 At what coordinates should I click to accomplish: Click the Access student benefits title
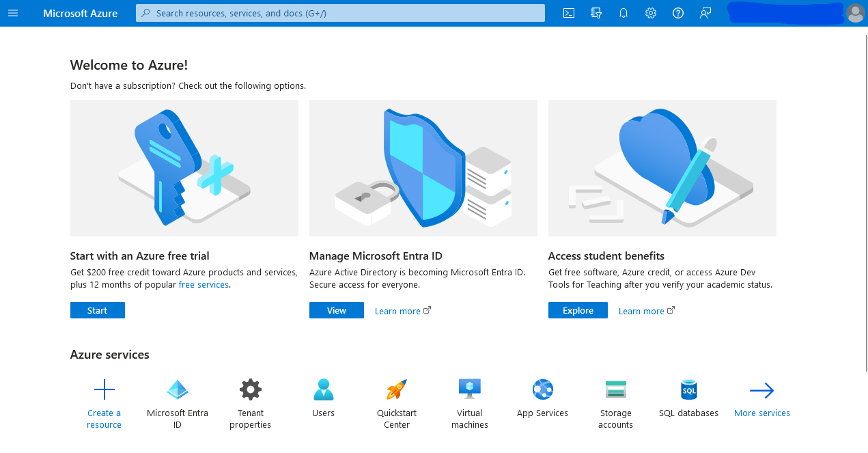point(606,256)
